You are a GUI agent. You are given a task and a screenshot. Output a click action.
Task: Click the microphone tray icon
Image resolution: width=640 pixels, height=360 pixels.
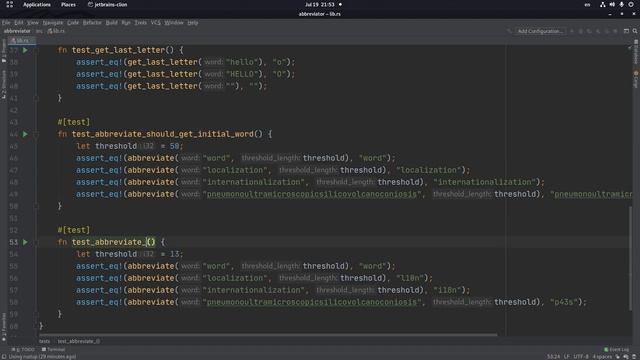tap(621, 4)
